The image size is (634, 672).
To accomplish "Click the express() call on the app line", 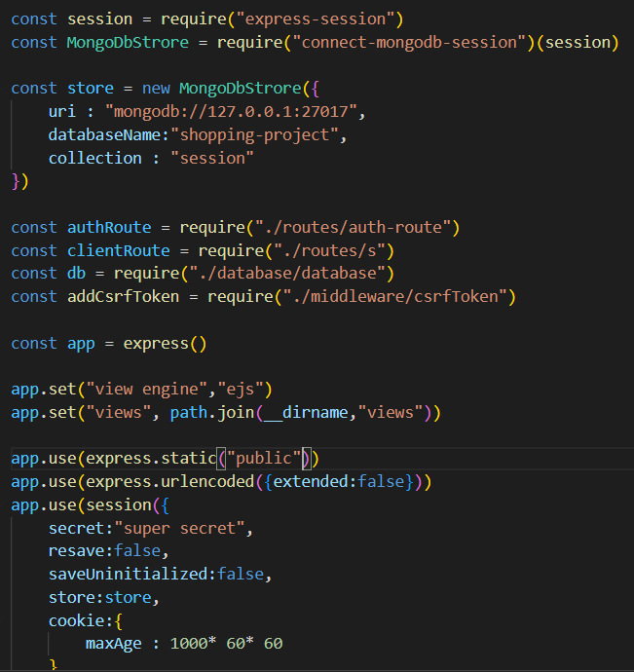I will coord(165,344).
